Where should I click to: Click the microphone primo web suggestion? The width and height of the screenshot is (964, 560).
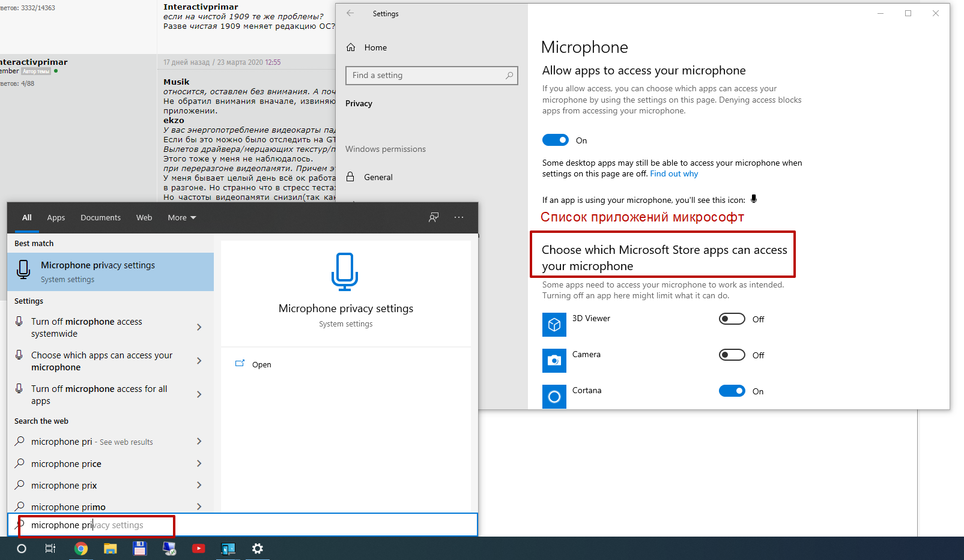[x=111, y=507]
